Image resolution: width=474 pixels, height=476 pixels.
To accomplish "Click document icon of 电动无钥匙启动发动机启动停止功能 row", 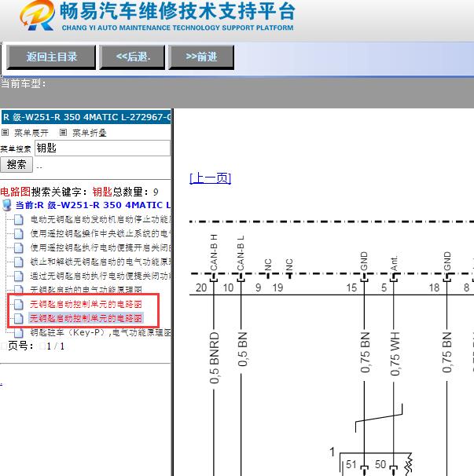I will [x=19, y=219].
